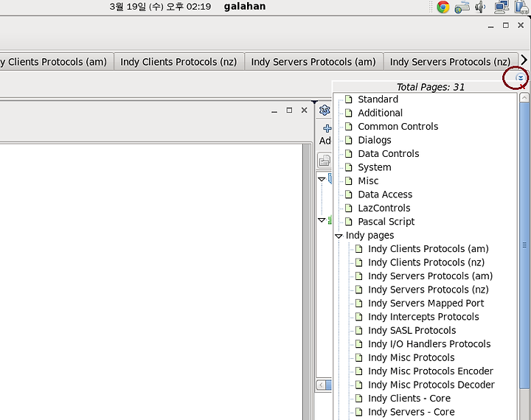531x420 pixels.
Task: Open Chrome from the system tray
Action: (x=442, y=7)
